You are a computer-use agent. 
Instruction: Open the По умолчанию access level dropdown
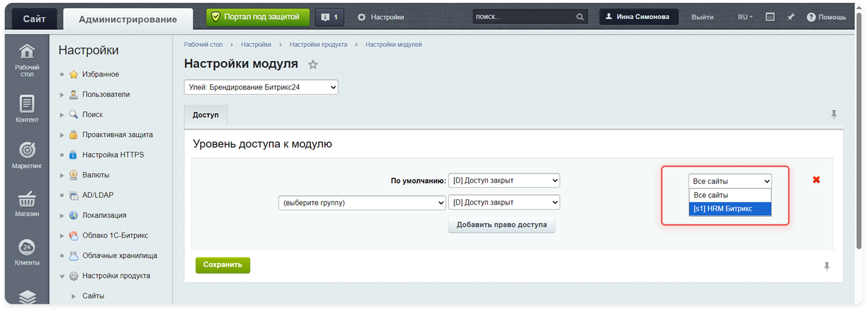point(504,180)
